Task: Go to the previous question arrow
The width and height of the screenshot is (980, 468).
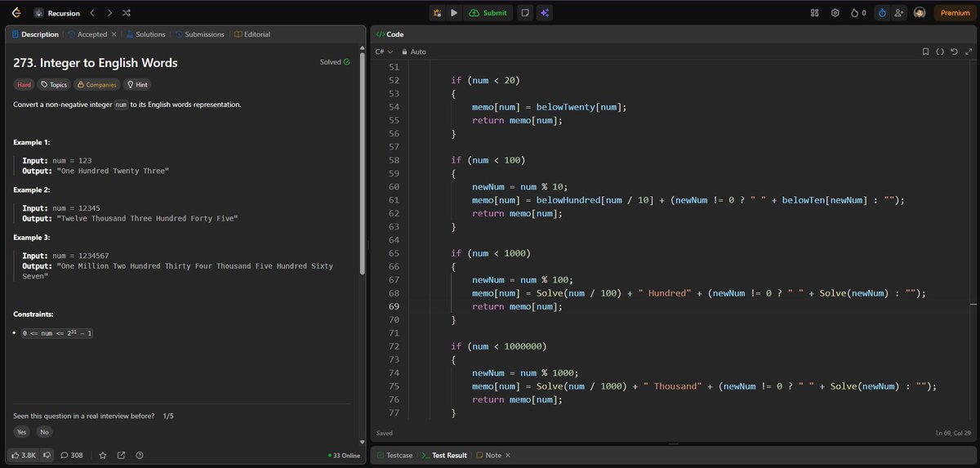Action: point(92,13)
